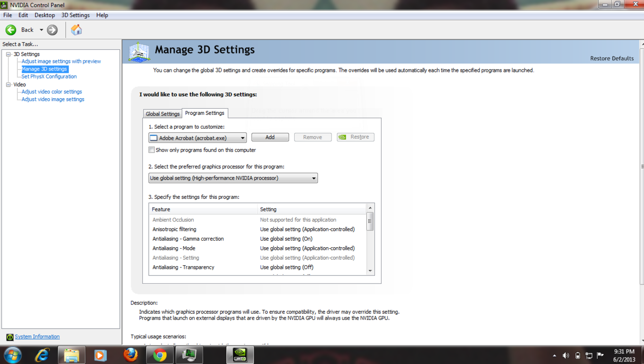Click 'Use global setting (On)' value
Screen dimensions: 644x364
(x=286, y=239)
